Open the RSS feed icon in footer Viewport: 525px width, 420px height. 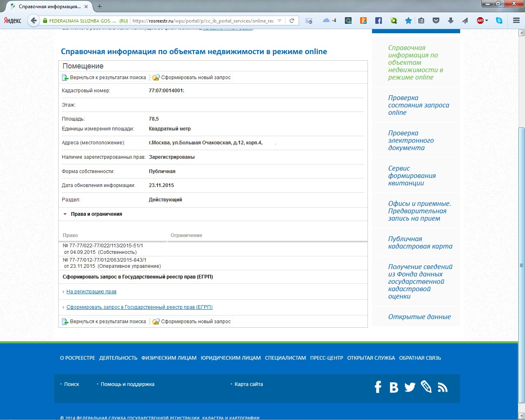(443, 387)
